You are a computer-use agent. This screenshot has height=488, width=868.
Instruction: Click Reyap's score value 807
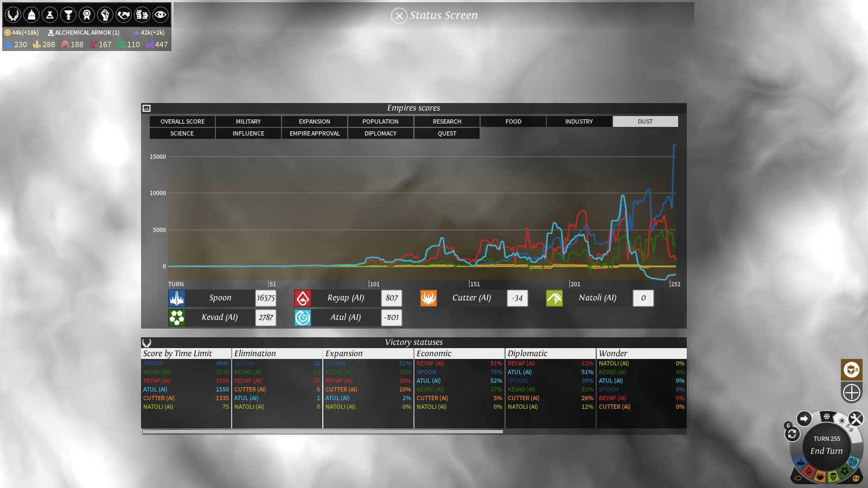(x=392, y=298)
